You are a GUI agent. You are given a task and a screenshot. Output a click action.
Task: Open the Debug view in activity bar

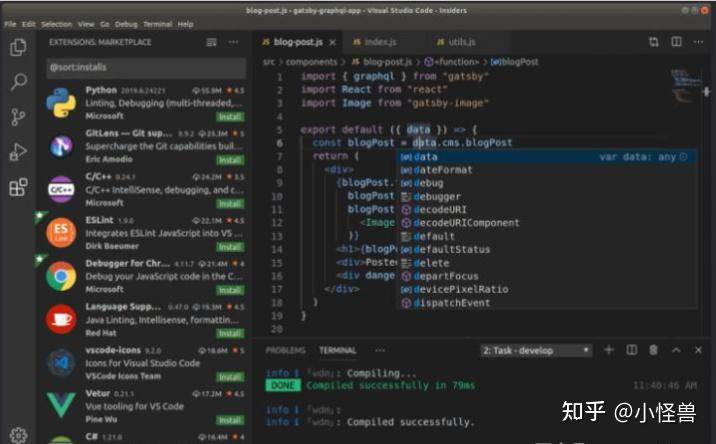coord(18,152)
